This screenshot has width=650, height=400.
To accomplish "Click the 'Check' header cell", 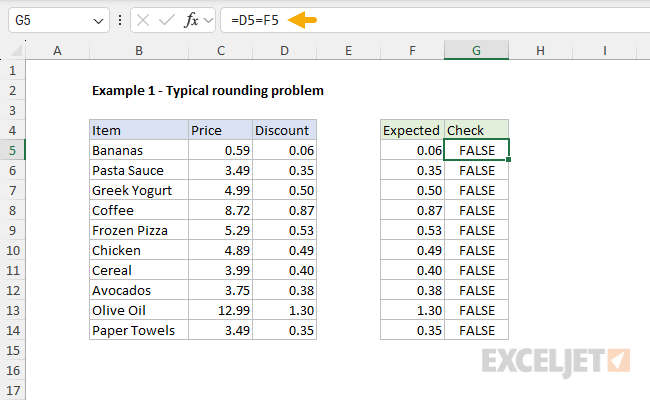I will pyautogui.click(x=476, y=130).
